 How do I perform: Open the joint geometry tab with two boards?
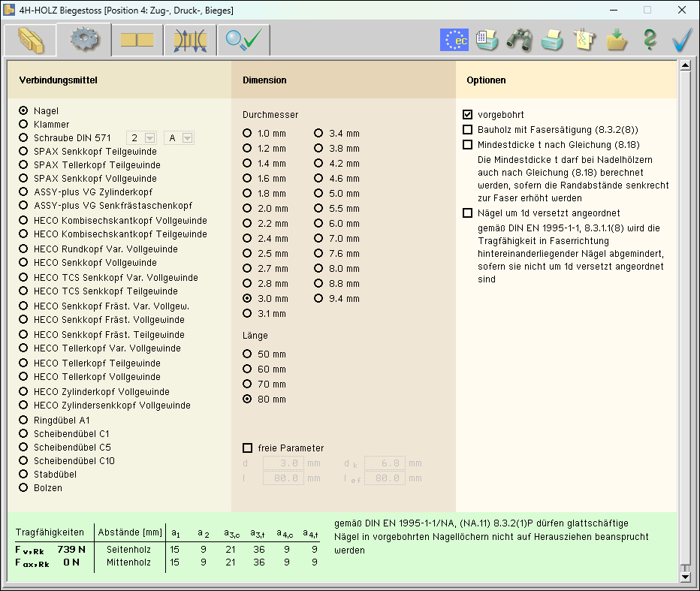pyautogui.click(x=137, y=40)
